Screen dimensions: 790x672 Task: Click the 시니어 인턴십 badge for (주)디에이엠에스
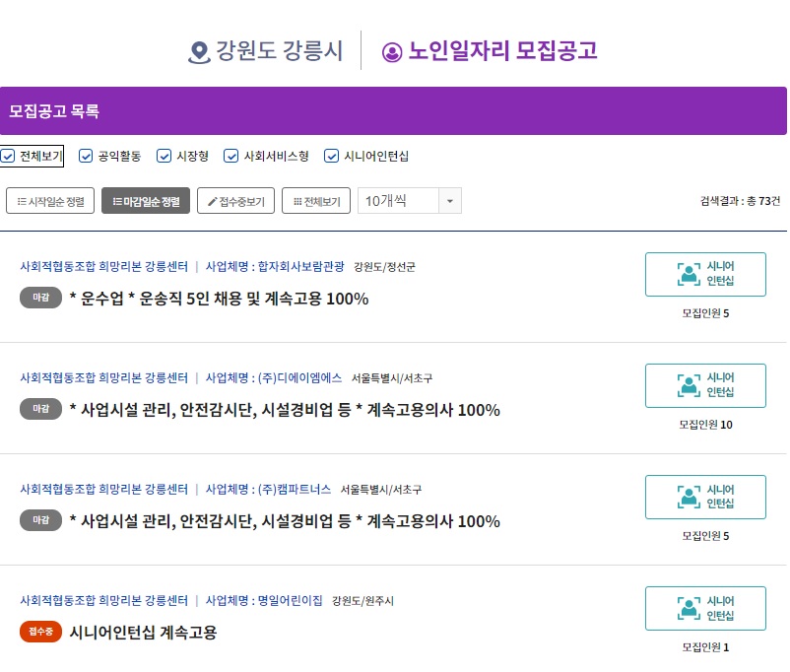[x=705, y=385]
